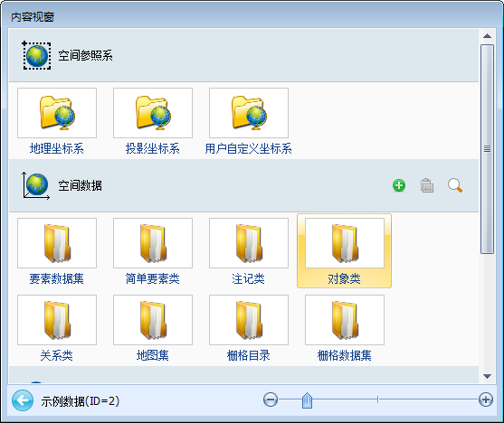Viewport: 504px width, 423px height.
Task: Click the zoom slider thumb
Action: [308, 400]
